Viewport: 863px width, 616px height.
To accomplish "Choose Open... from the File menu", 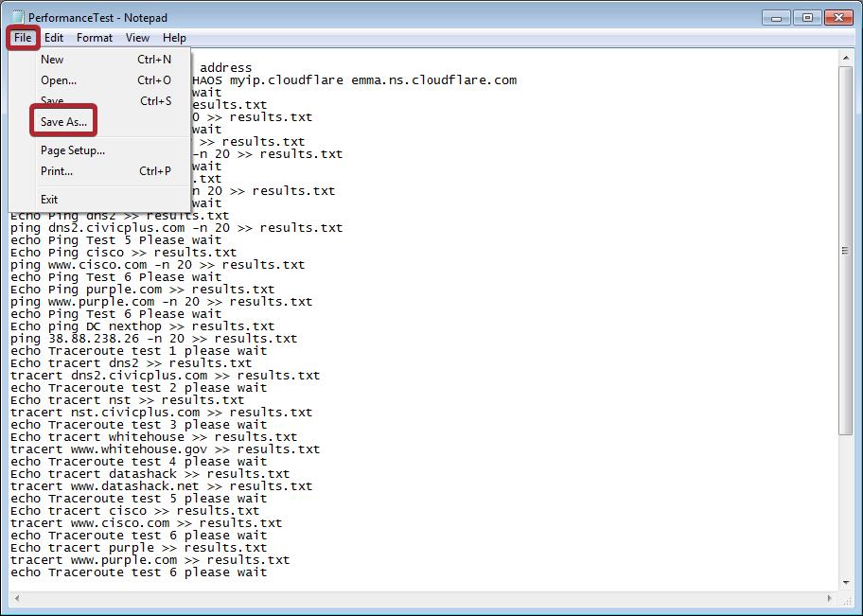I will (x=99, y=80).
